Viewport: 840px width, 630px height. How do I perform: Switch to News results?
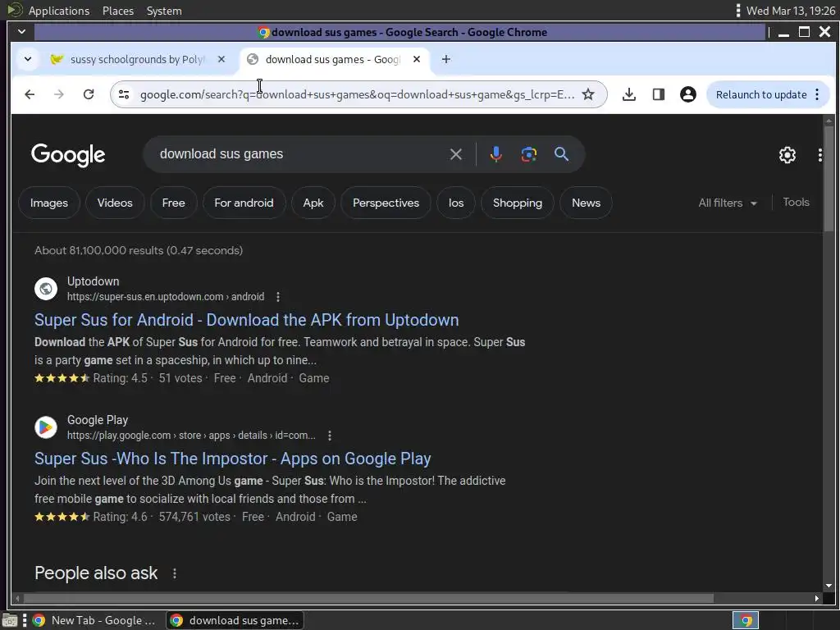pos(586,203)
